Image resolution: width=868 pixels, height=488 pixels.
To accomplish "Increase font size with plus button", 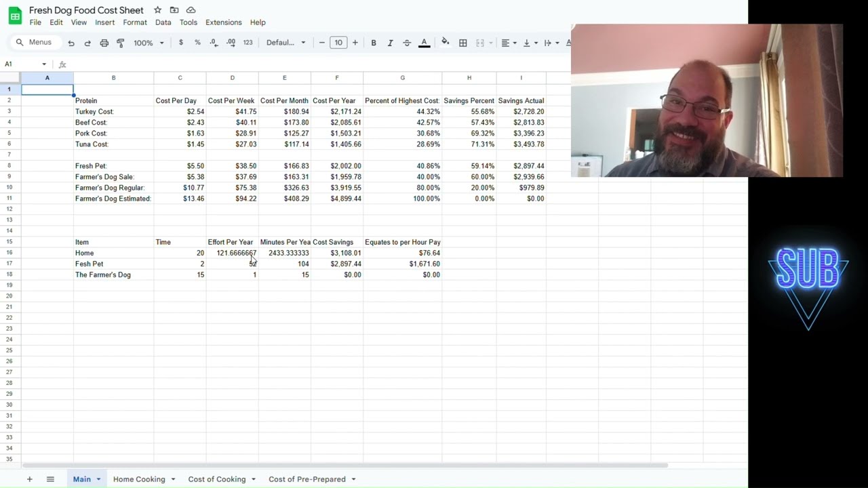I will (355, 43).
